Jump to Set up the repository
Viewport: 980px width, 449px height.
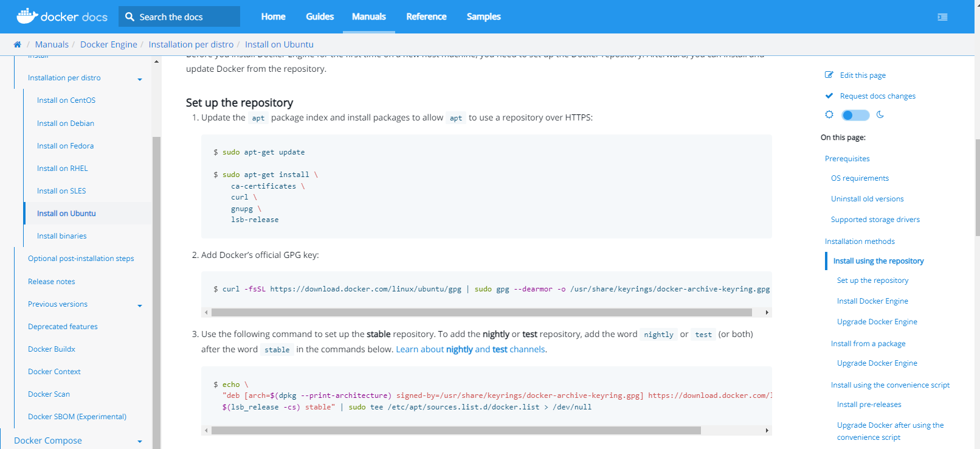click(872, 280)
